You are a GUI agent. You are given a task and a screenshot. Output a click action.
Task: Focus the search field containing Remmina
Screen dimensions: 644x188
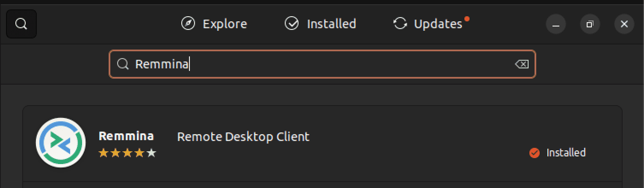click(322, 64)
